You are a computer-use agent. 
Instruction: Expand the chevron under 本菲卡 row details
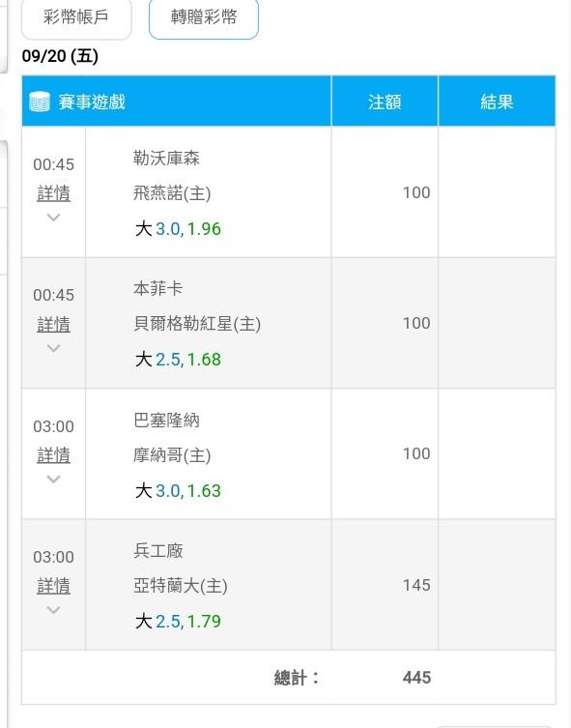[54, 348]
